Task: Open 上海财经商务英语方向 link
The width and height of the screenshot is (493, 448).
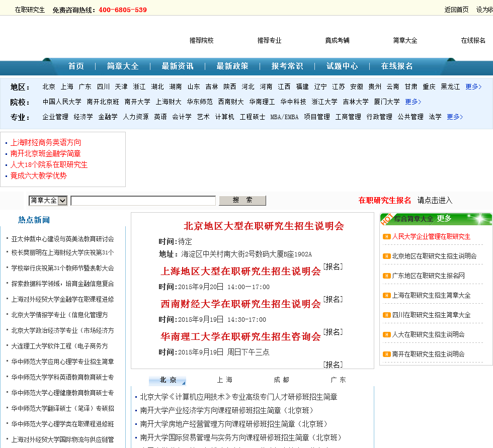Action: tap(46, 143)
